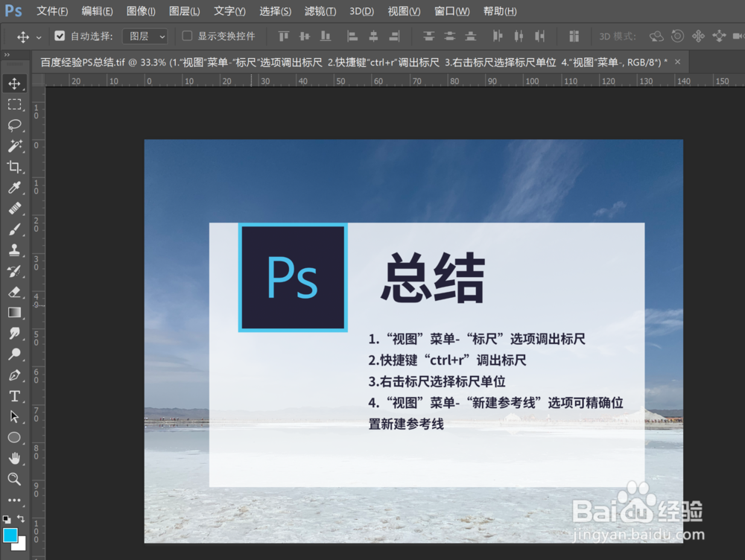Select the Move tool
The height and width of the screenshot is (560, 745).
coord(16,83)
